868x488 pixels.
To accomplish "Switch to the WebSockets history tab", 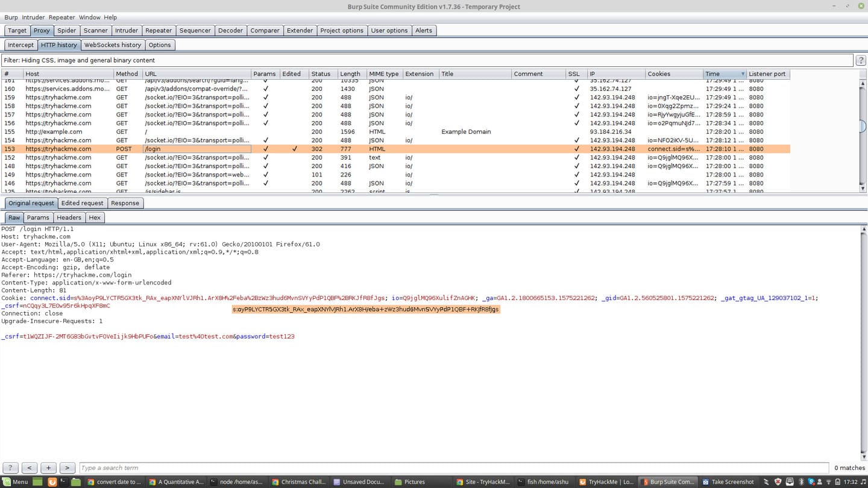I will point(112,45).
